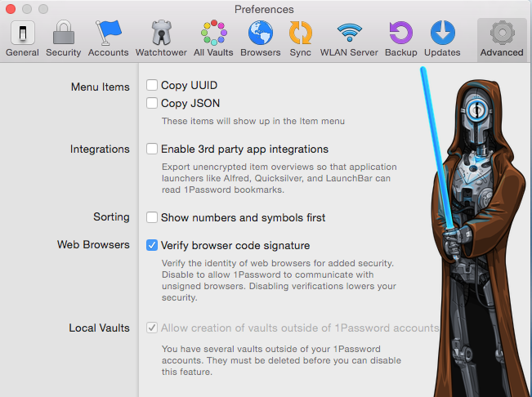
Task: Close the Preferences window
Action: (x=11, y=9)
